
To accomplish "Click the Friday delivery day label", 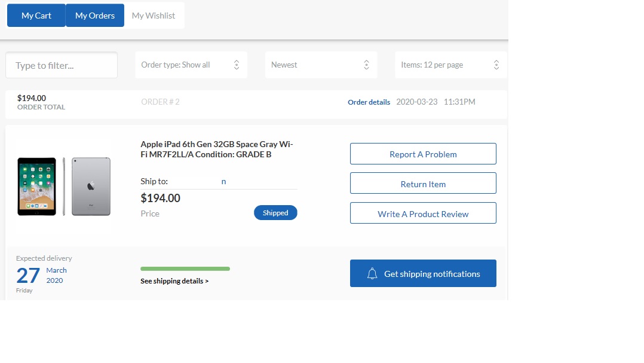I will pyautogui.click(x=24, y=290).
